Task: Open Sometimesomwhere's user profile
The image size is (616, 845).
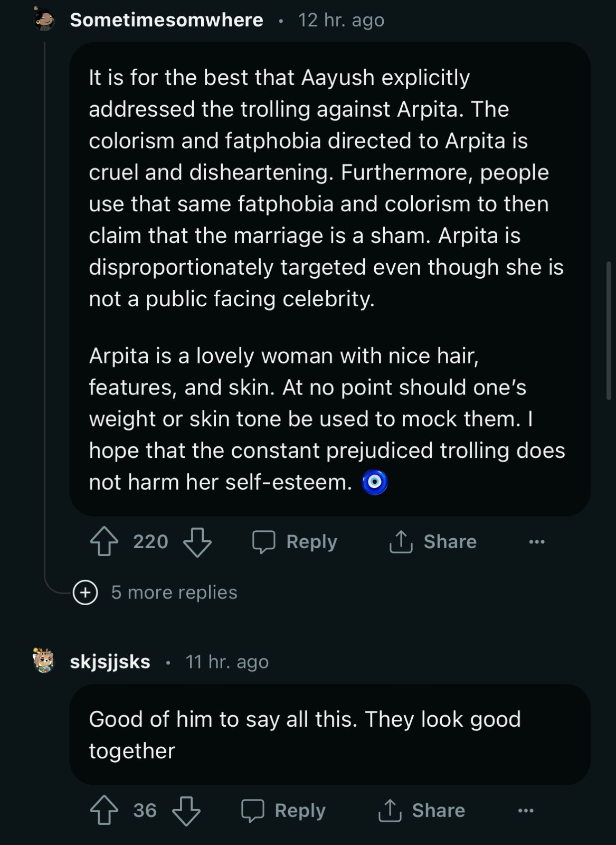Action: coord(166,20)
